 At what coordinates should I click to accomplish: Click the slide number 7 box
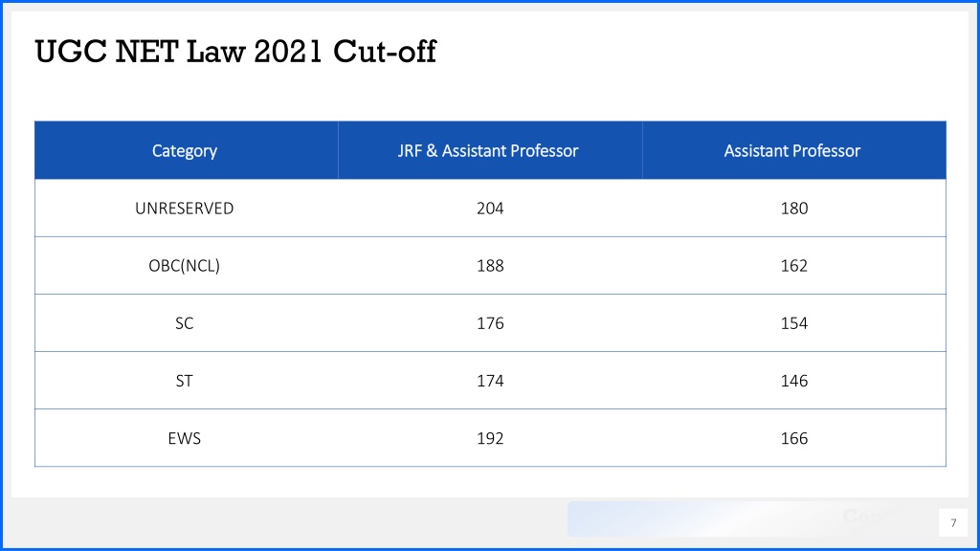coord(953,523)
